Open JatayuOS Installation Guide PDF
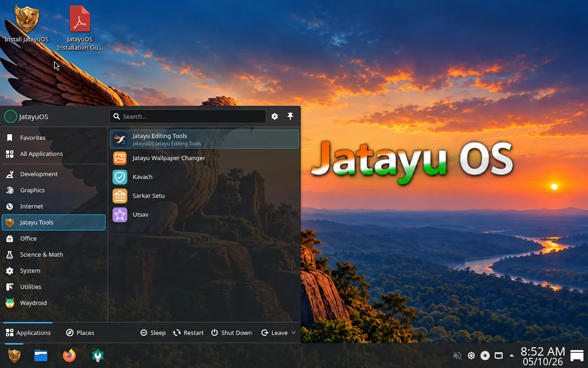Image resolution: width=588 pixels, height=368 pixels. pos(80,28)
